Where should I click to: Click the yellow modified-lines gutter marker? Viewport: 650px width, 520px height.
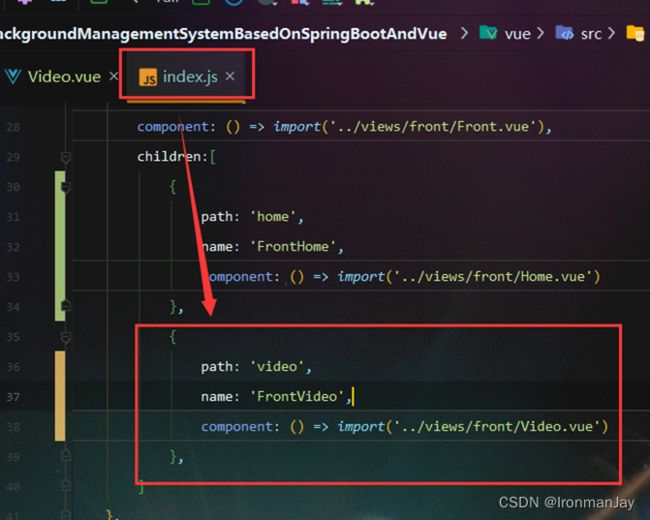coord(60,396)
